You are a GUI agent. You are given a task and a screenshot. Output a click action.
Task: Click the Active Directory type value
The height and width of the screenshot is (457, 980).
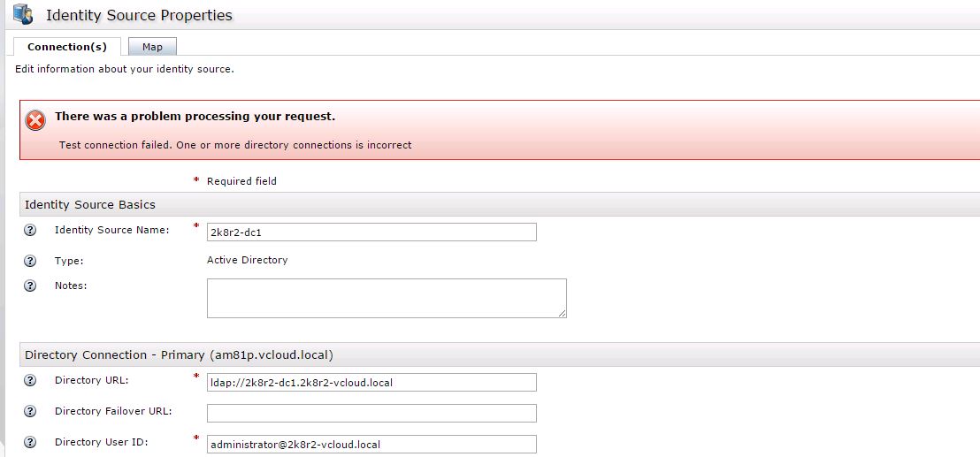pos(247,260)
